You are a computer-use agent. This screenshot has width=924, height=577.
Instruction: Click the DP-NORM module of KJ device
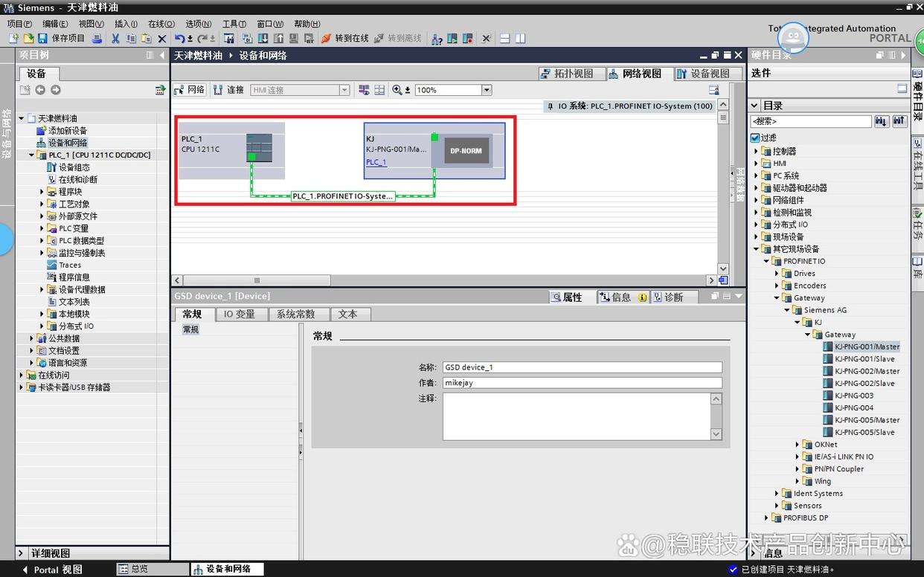(466, 151)
